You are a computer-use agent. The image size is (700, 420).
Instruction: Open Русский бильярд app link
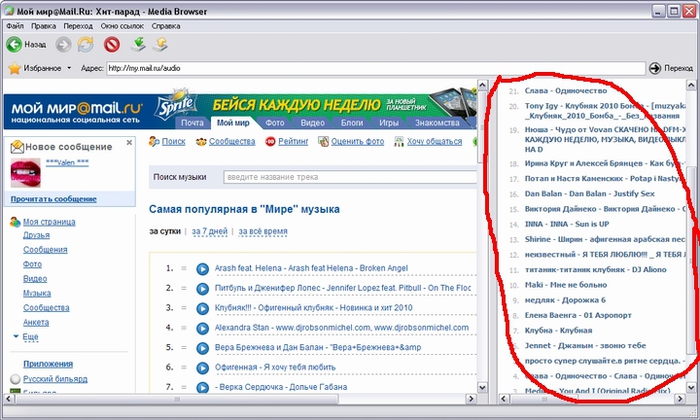55,379
